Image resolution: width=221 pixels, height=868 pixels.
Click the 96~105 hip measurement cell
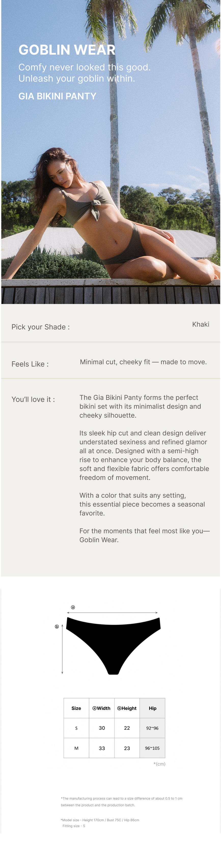pos(152,748)
